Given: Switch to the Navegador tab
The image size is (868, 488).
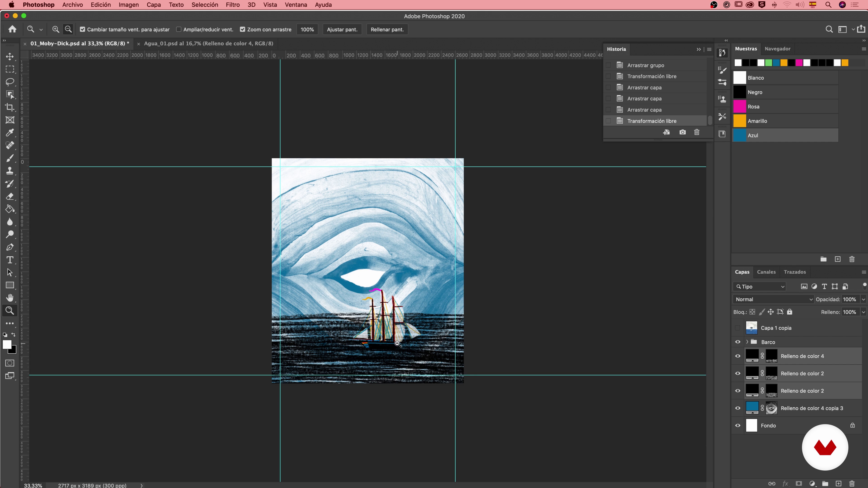Looking at the screenshot, I should (777, 49).
